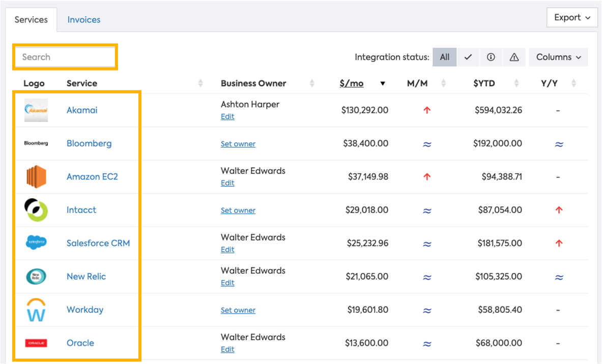Viewport: 602px width, 364px height.
Task: Open the Export dropdown
Action: click(x=572, y=18)
